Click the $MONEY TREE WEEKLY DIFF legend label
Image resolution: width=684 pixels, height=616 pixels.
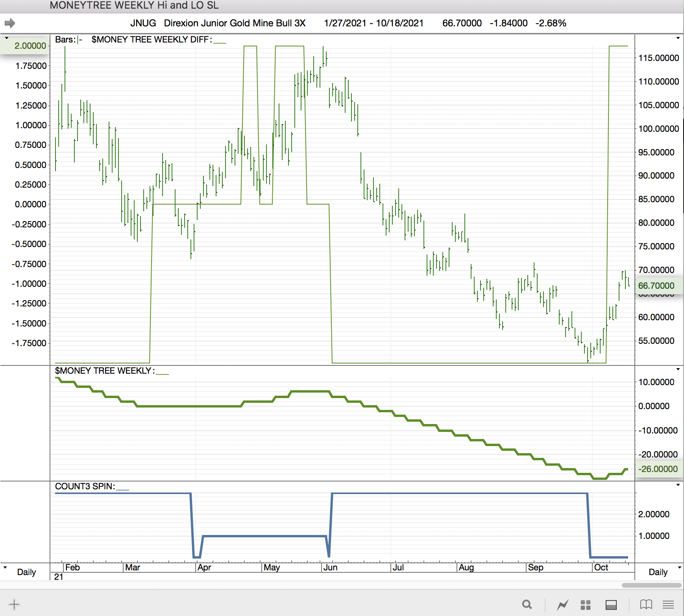click(x=152, y=40)
